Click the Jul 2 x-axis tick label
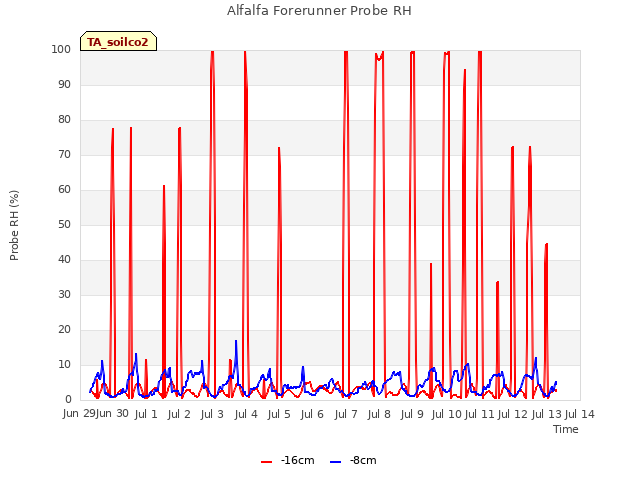The image size is (640, 480). coord(179,414)
